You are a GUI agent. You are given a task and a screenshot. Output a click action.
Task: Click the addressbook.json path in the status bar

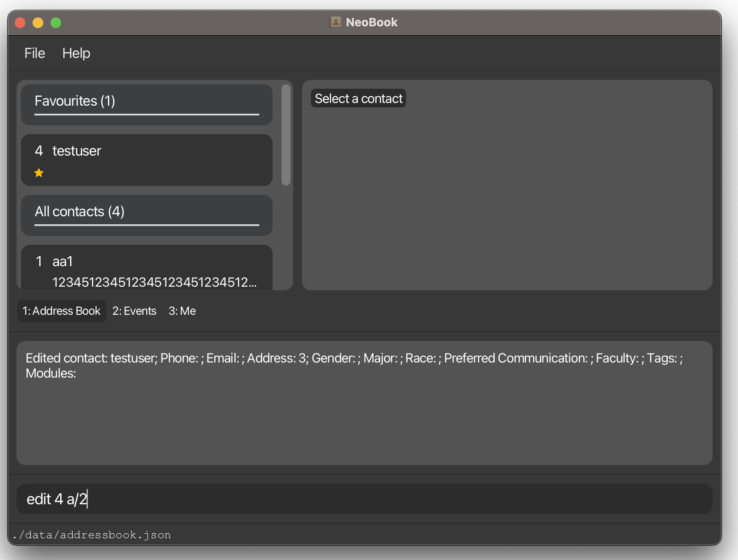click(92, 535)
